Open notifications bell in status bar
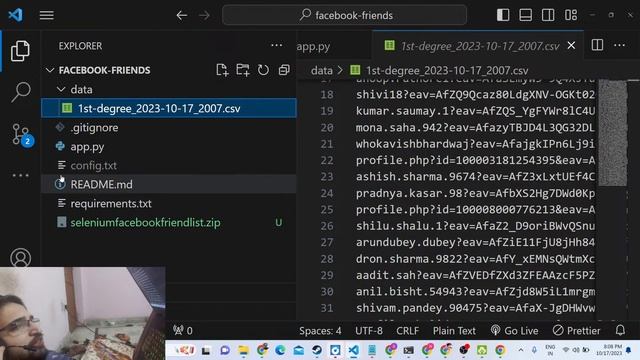Image resolution: width=640 pixels, height=360 pixels. (620, 330)
